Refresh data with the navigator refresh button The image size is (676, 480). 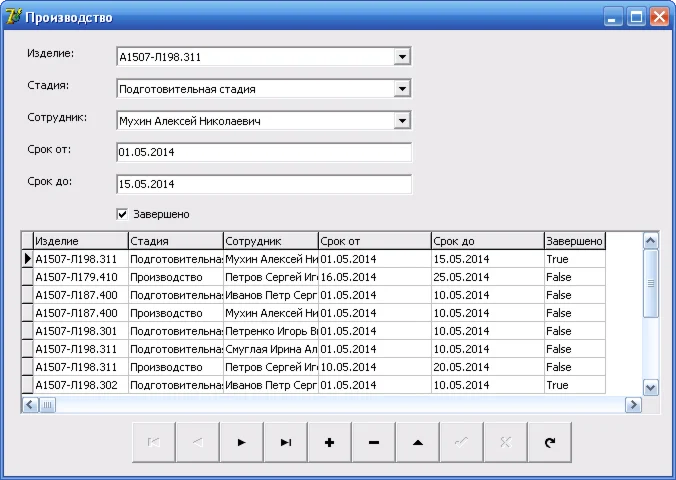549,442
